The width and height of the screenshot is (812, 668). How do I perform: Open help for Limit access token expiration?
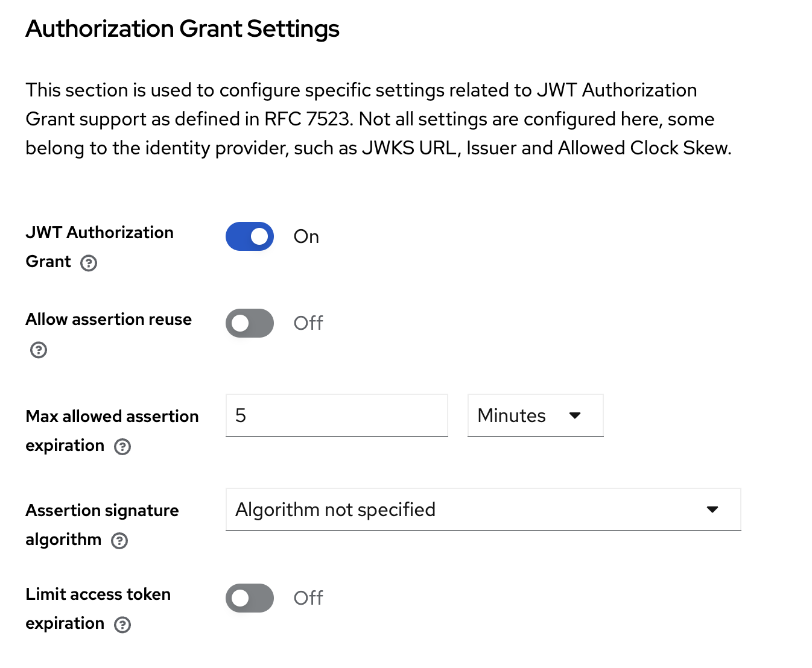point(122,625)
